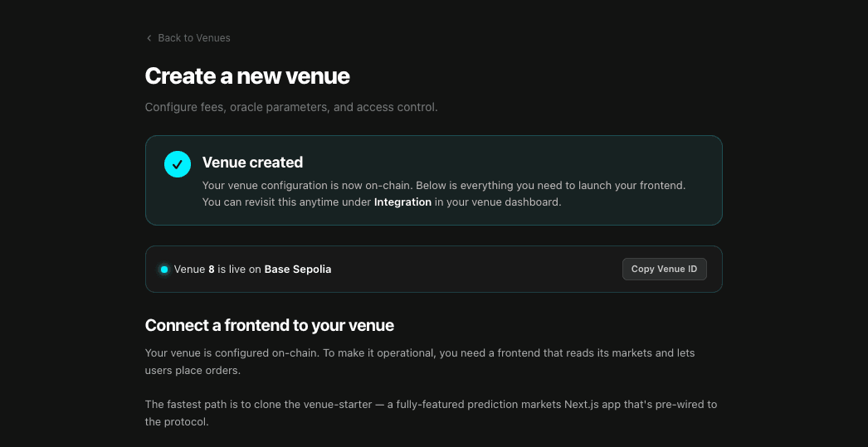Click the 'Venue 8 is live on' text

pyautogui.click(x=217, y=270)
